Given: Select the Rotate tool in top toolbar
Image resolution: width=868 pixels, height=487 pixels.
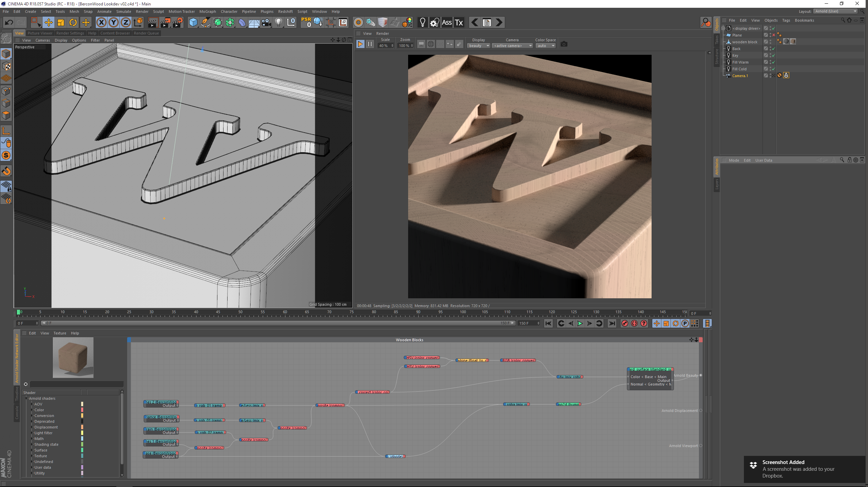Looking at the screenshot, I should coord(73,23).
